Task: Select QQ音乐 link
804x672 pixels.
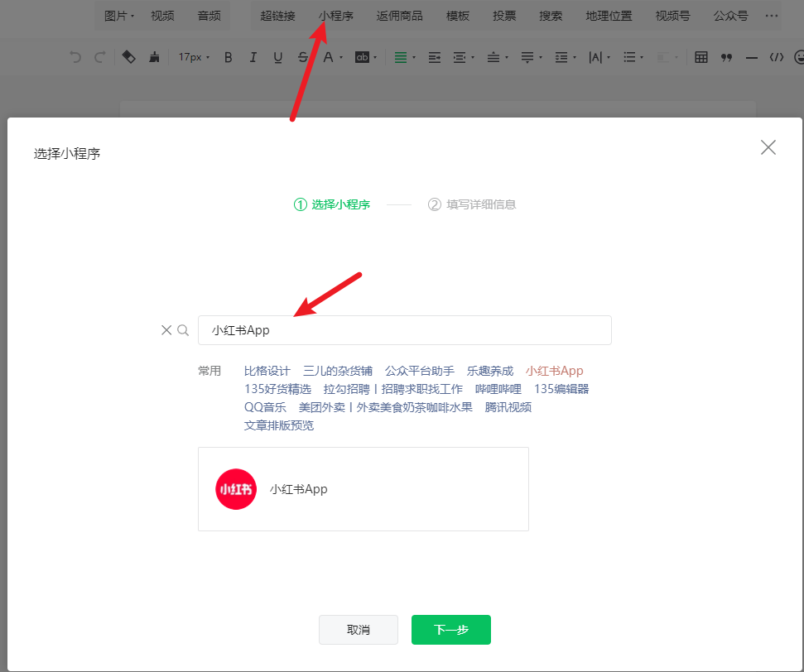Action: pyautogui.click(x=265, y=407)
